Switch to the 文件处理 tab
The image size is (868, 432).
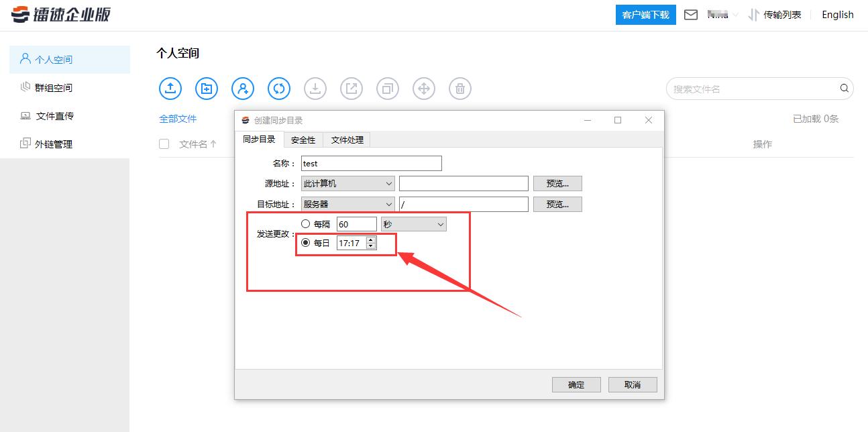(x=346, y=140)
